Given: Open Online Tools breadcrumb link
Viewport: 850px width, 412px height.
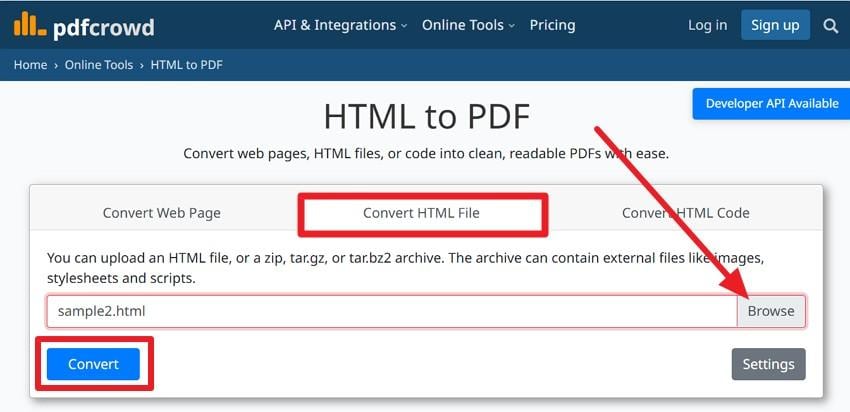Looking at the screenshot, I should click(x=99, y=65).
